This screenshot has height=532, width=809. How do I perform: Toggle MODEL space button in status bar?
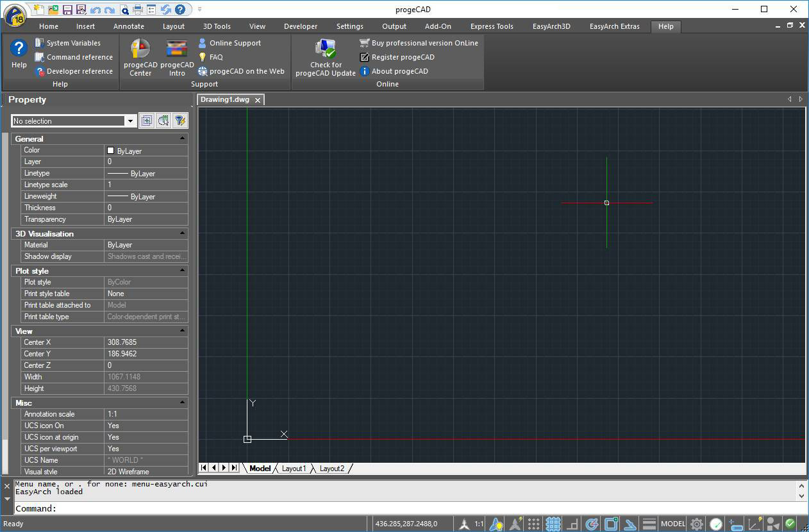pyautogui.click(x=673, y=524)
